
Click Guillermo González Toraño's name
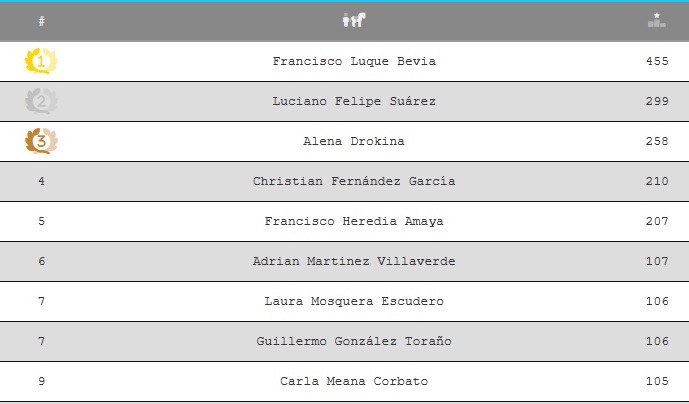[x=354, y=342]
